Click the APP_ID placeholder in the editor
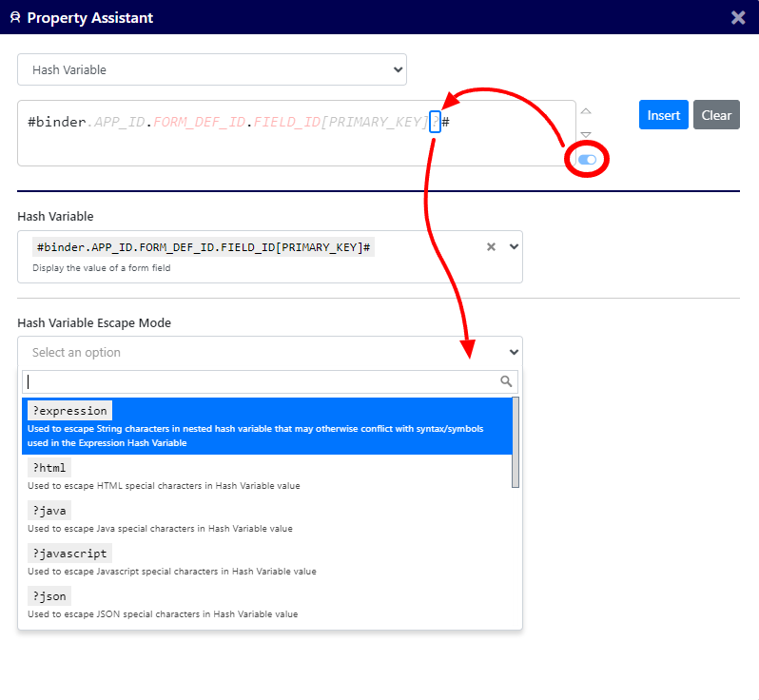Image resolution: width=759 pixels, height=700 pixels. click(120, 122)
